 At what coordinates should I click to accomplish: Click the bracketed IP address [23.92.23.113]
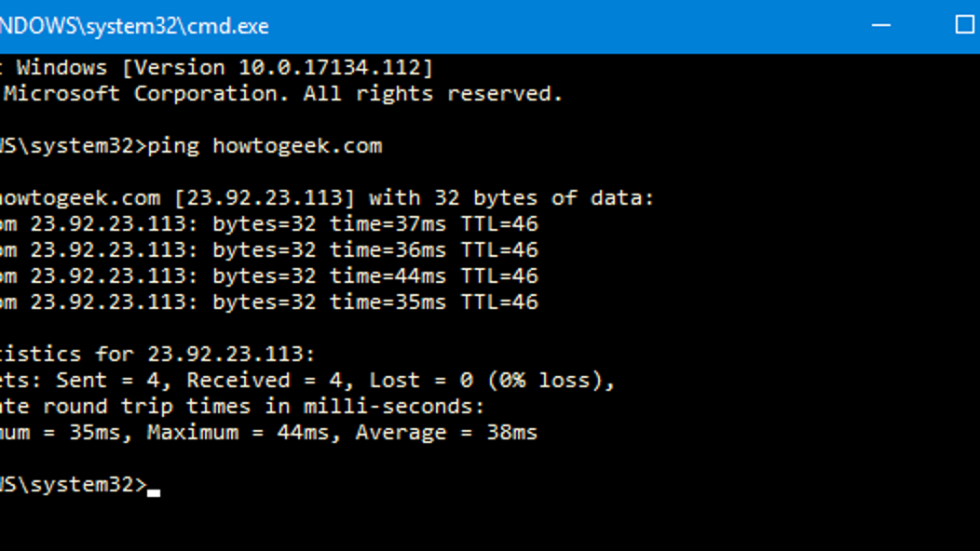[x=265, y=198]
